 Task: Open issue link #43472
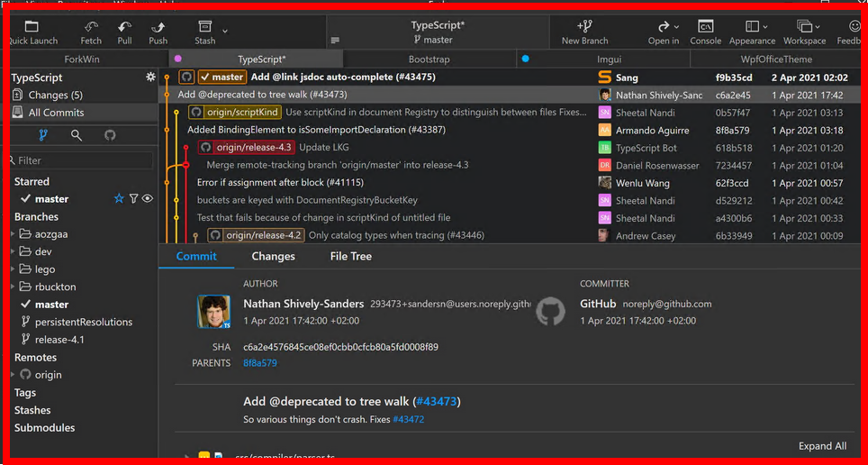point(409,420)
